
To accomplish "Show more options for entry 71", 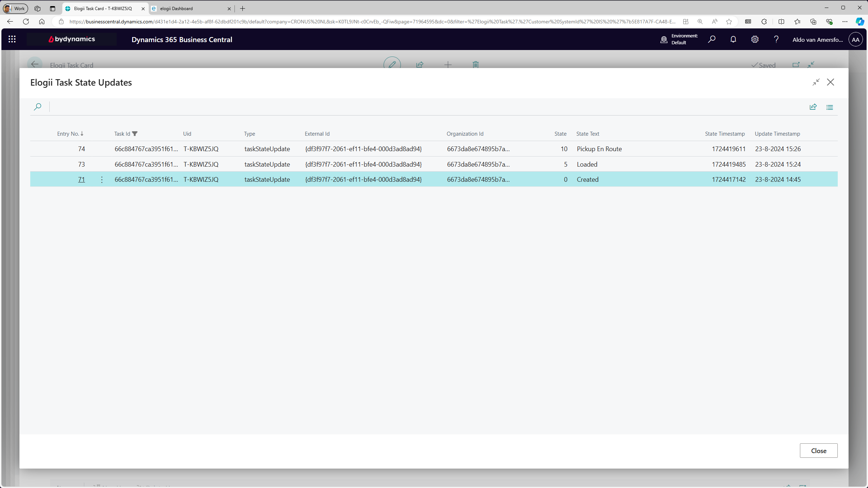I will [x=102, y=180].
